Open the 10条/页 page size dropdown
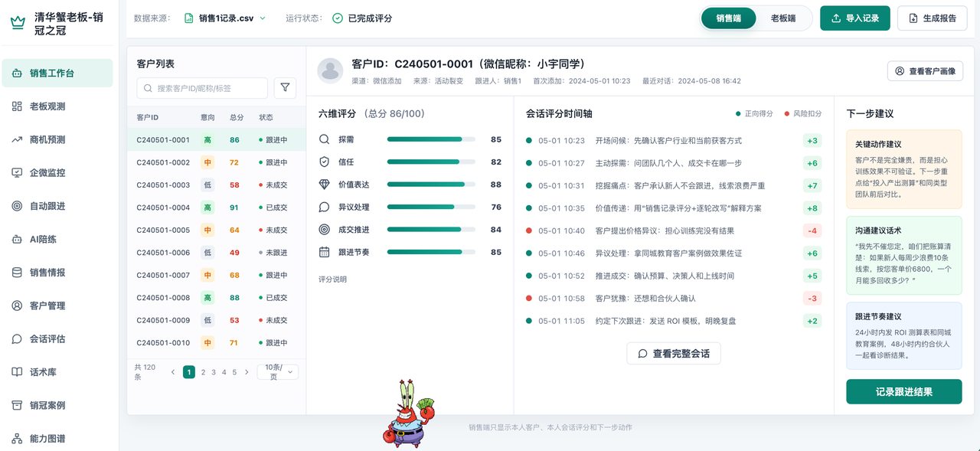Image resolution: width=980 pixels, height=451 pixels. 277,372
